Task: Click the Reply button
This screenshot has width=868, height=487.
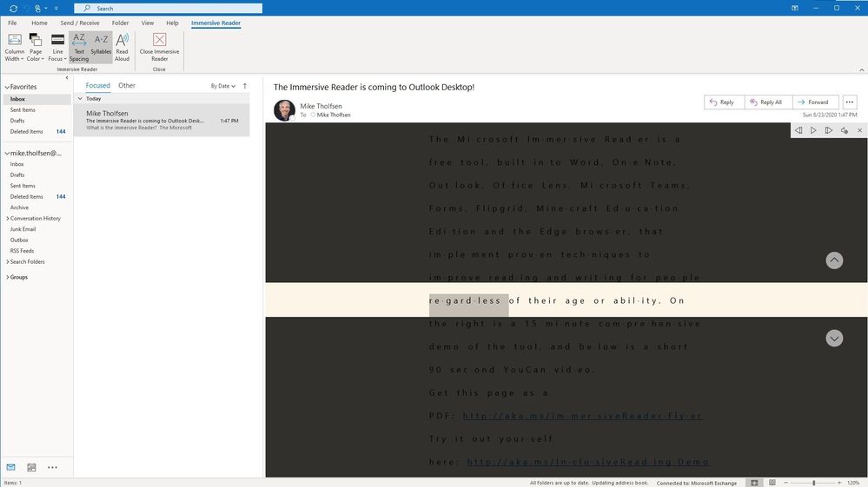Action: pos(724,102)
